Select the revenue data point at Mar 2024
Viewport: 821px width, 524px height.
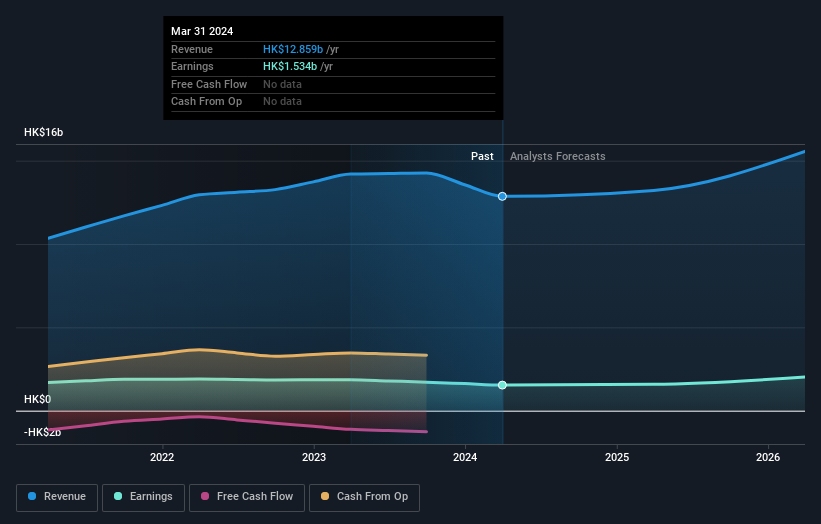click(x=502, y=196)
